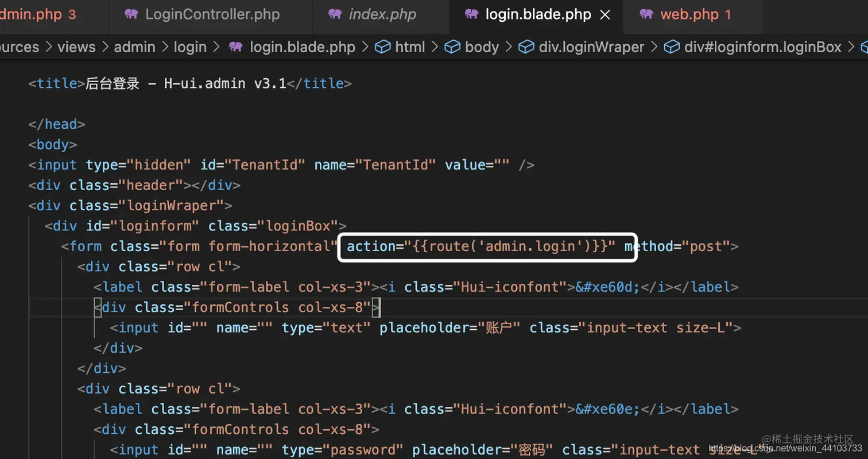Click the method="post" attribute

point(677,246)
